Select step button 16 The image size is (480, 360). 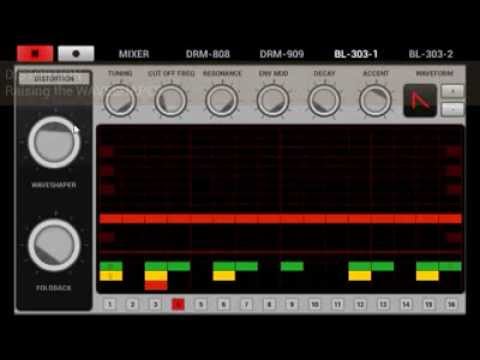tap(451, 304)
